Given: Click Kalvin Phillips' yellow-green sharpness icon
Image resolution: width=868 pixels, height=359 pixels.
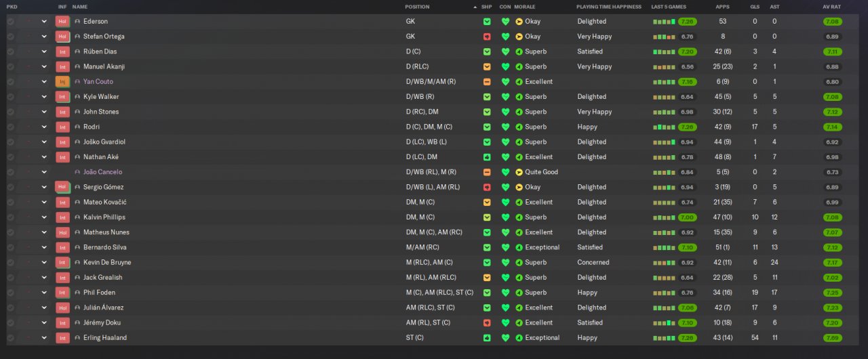Looking at the screenshot, I should (x=487, y=217).
